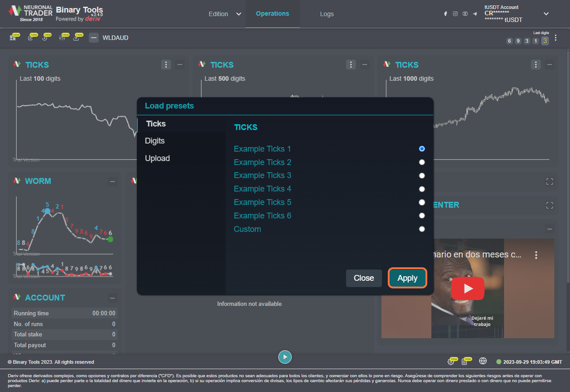Click the Total payout row
Image resolution: width=570 pixels, height=392 pixels.
pos(65,345)
